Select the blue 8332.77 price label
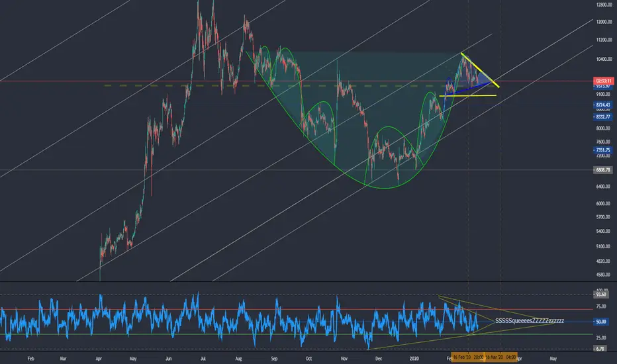This screenshot has width=617, height=364. [602, 117]
